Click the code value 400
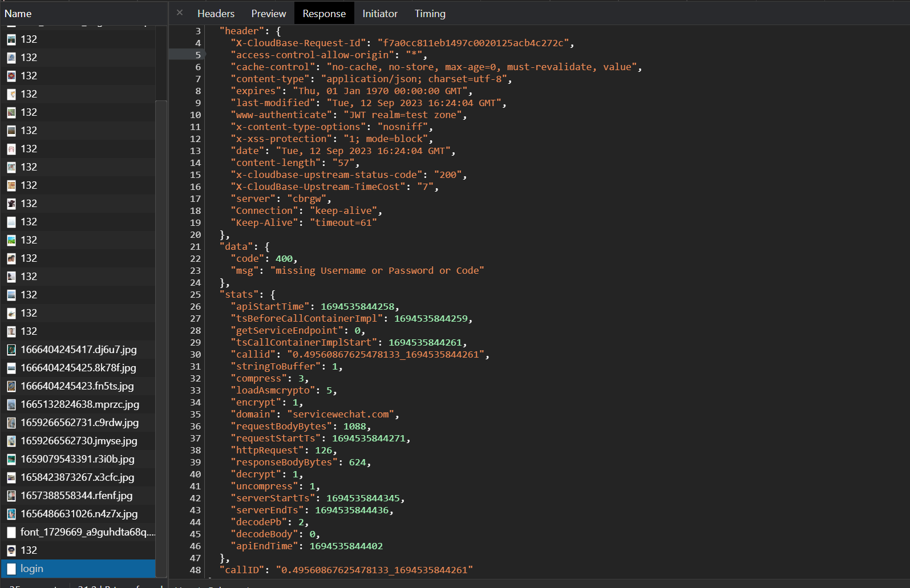This screenshot has width=910, height=588. [284, 258]
